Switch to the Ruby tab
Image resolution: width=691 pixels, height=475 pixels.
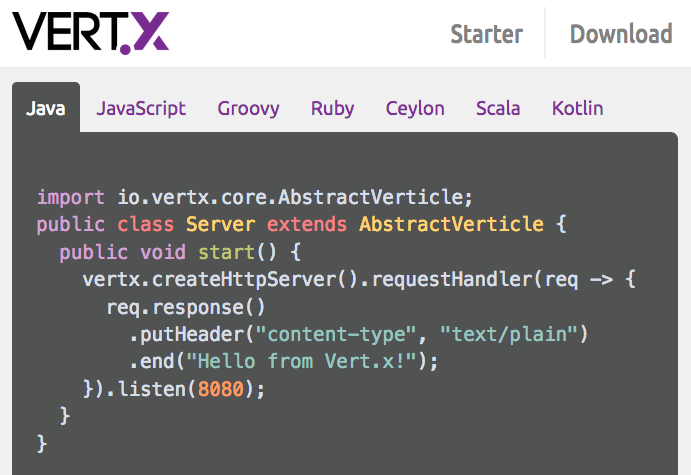click(x=332, y=108)
